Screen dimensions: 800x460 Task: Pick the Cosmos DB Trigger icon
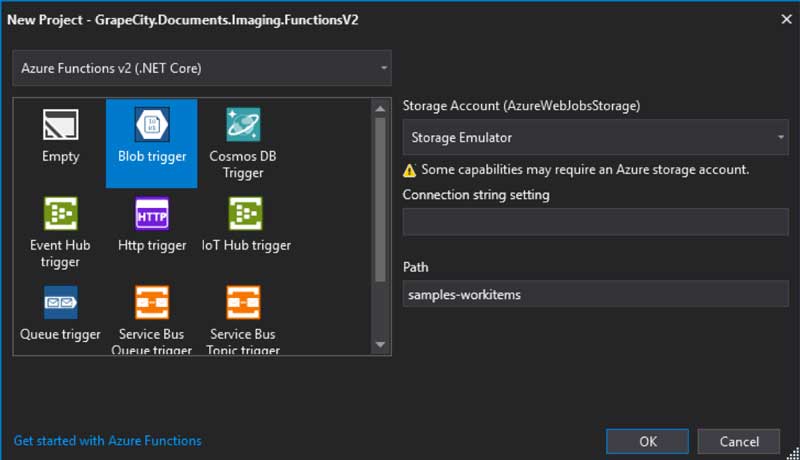tap(243, 124)
